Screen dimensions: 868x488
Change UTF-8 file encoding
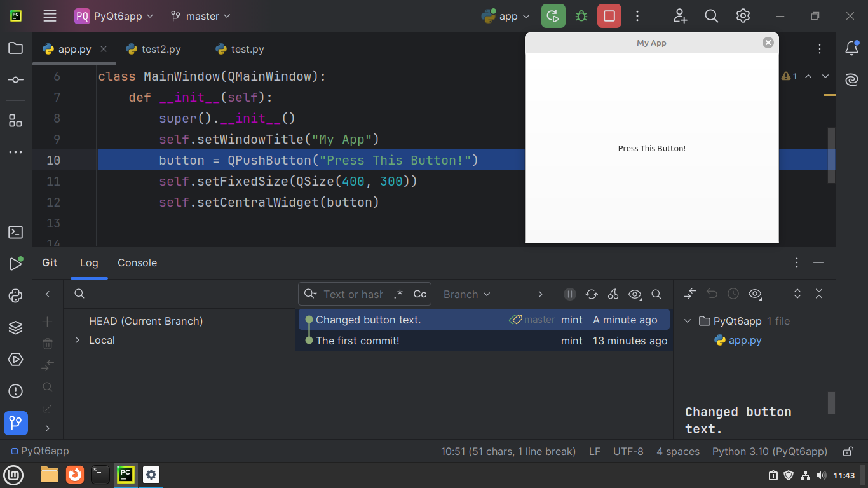point(628,451)
